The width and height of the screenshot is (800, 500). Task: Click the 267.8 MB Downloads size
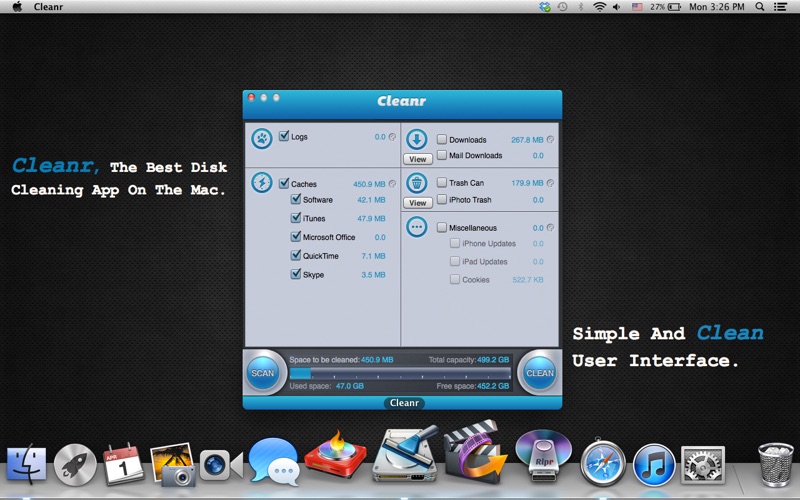pos(527,140)
